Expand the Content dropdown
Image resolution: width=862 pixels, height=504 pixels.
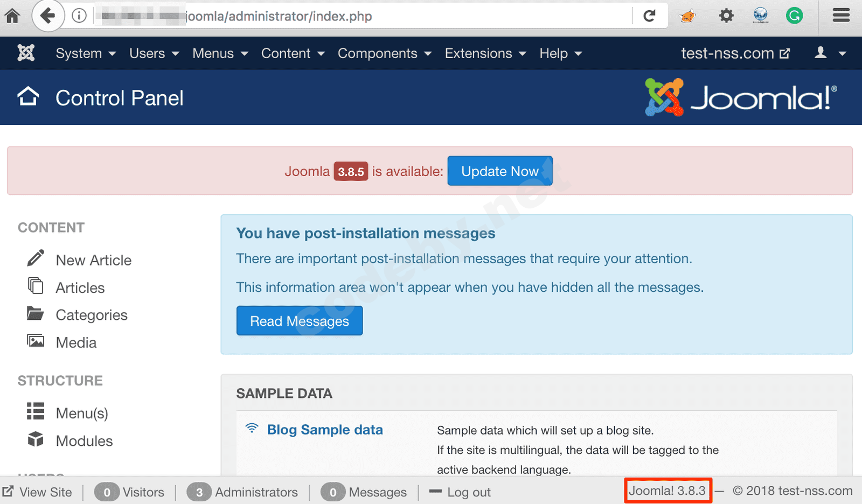click(x=293, y=53)
